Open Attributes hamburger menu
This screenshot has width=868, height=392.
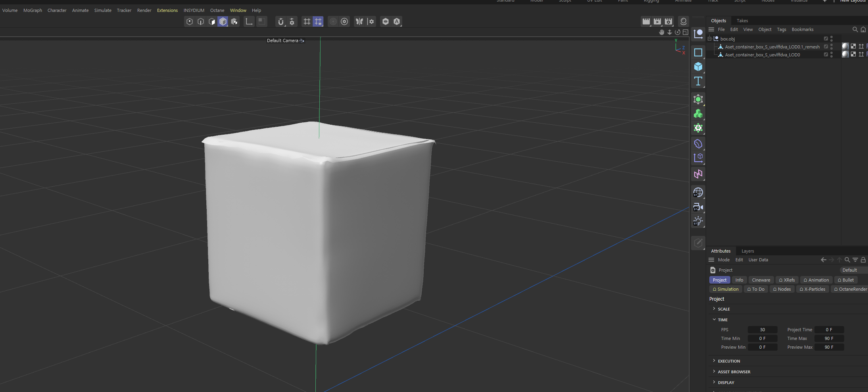click(x=711, y=260)
